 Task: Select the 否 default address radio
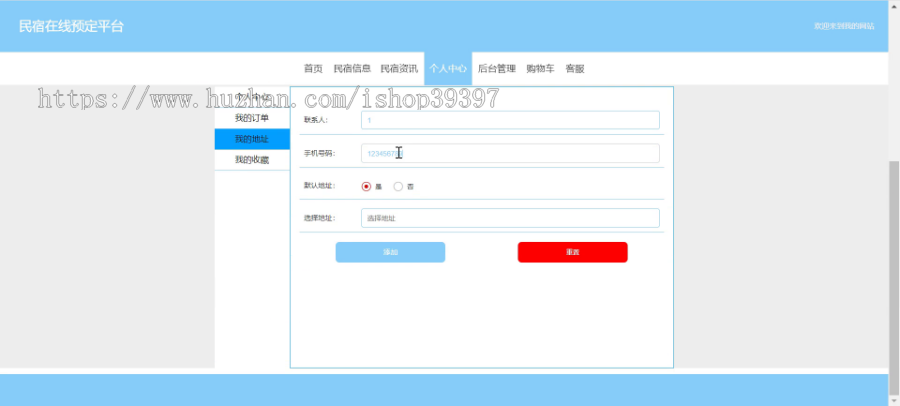[398, 186]
